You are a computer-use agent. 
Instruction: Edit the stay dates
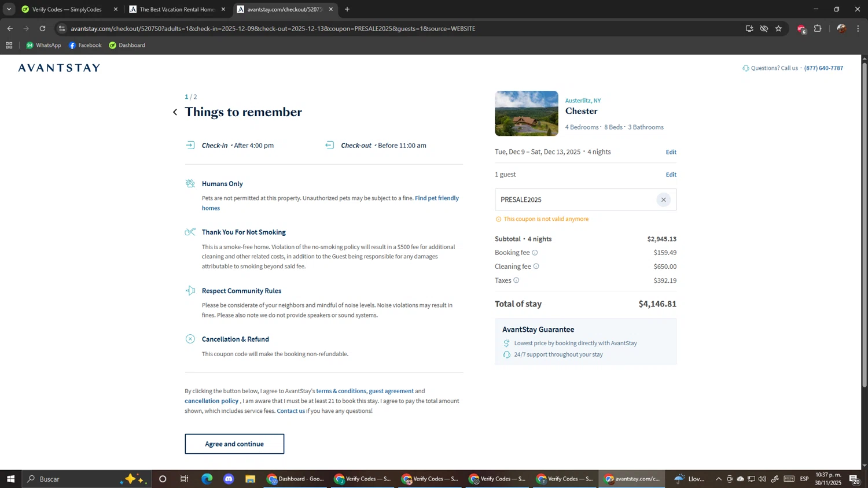coord(671,152)
